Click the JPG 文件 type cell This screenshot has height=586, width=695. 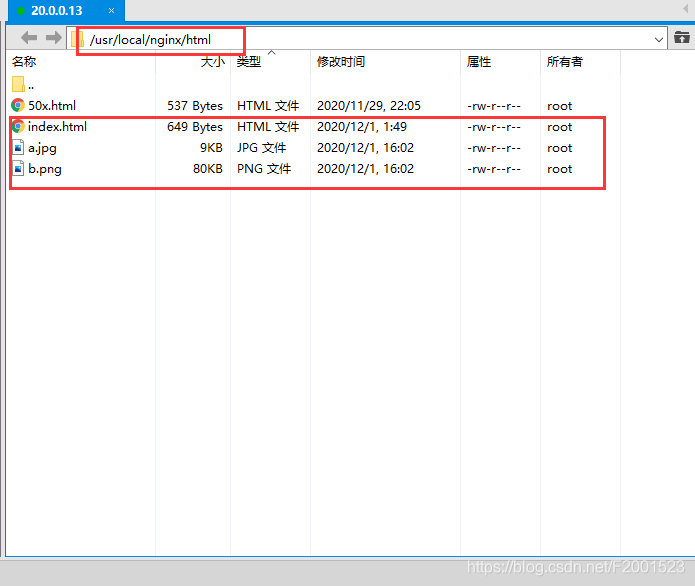tap(262, 148)
